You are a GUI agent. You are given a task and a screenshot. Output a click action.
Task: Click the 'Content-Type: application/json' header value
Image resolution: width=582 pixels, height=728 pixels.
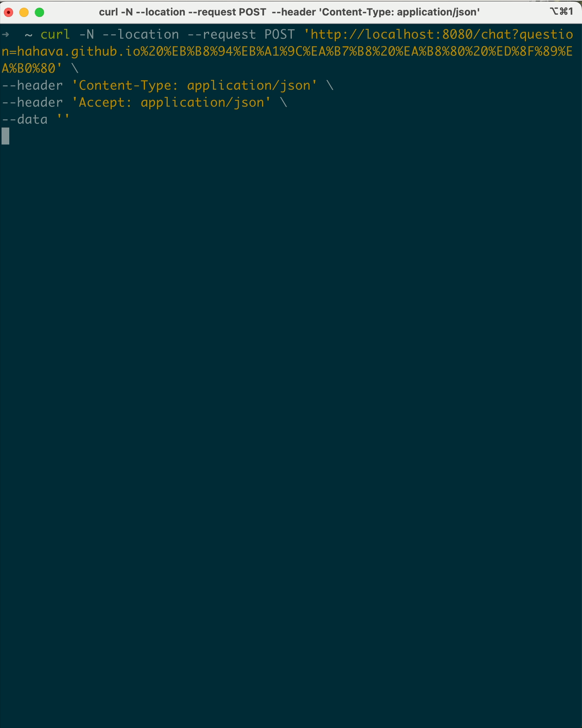point(194,85)
